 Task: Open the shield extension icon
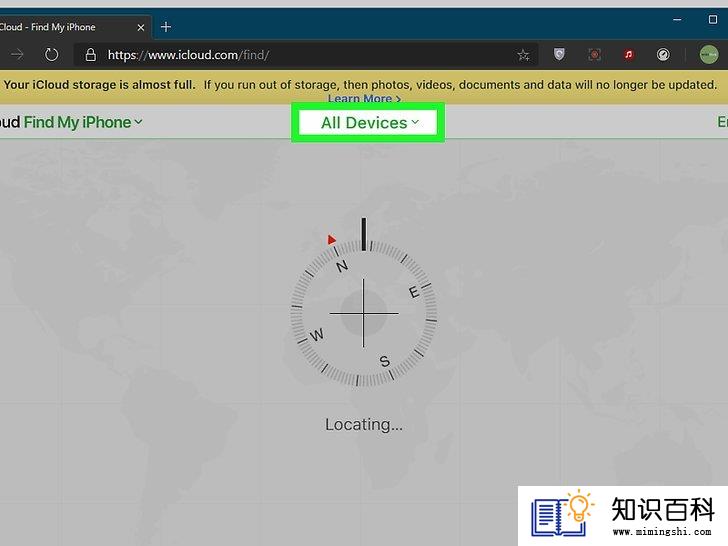click(559, 54)
